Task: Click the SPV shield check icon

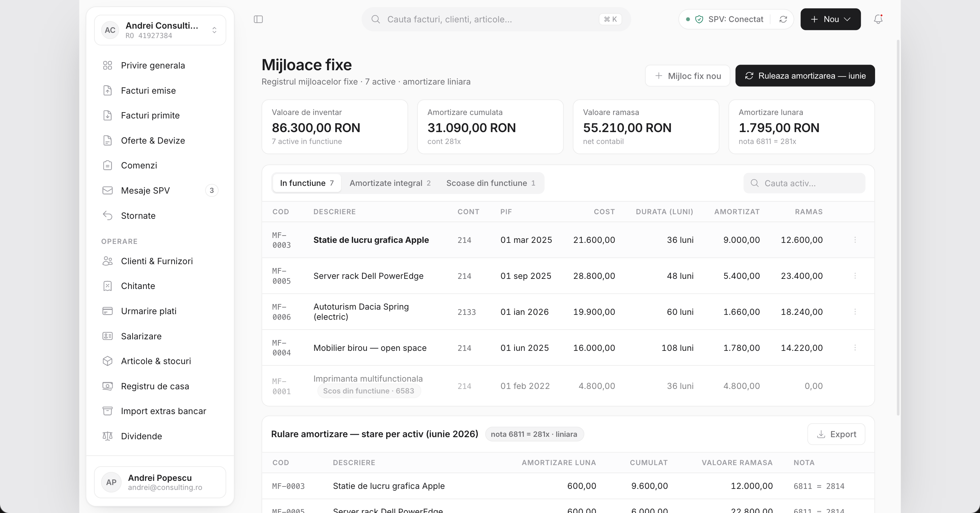Action: pos(699,19)
